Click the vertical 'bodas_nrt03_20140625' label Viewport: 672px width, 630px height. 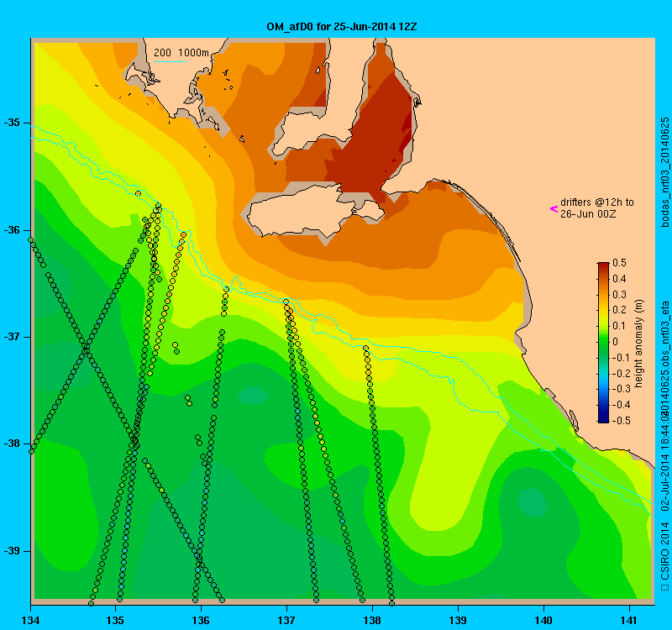pos(664,172)
